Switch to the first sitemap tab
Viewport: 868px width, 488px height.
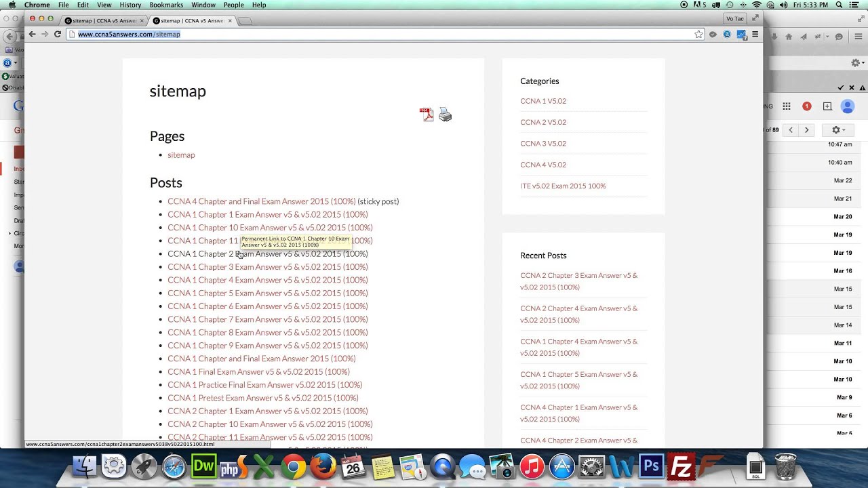pyautogui.click(x=102, y=20)
